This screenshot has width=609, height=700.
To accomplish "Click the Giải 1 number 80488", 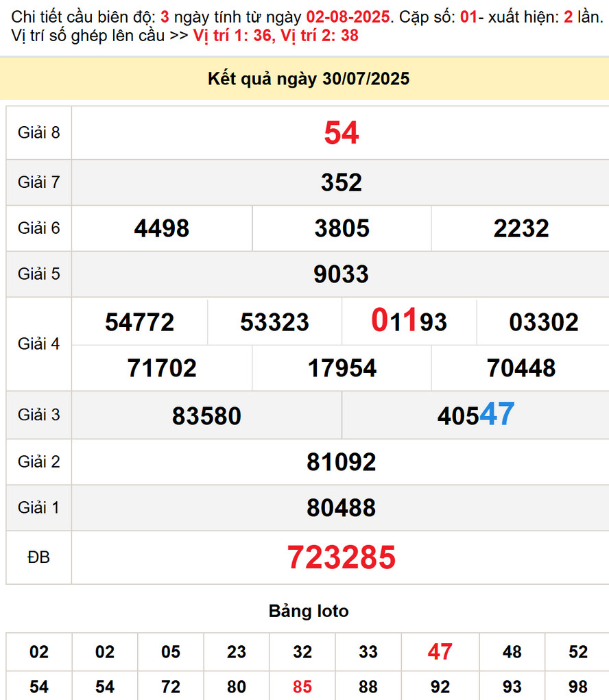I will coord(341,508).
